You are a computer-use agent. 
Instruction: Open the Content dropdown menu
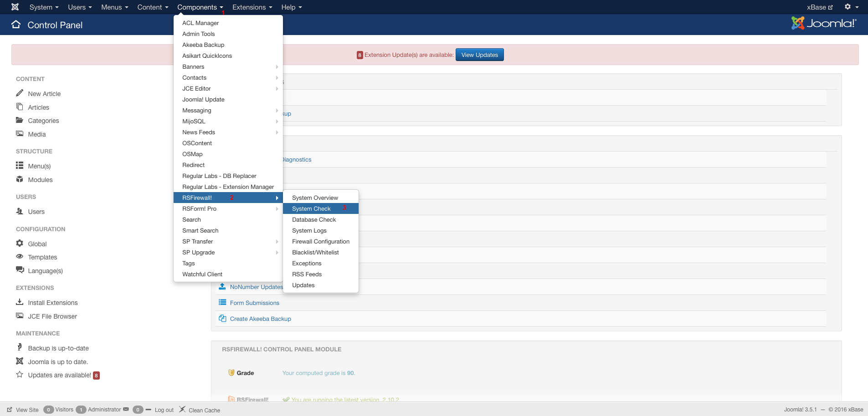[x=153, y=7]
